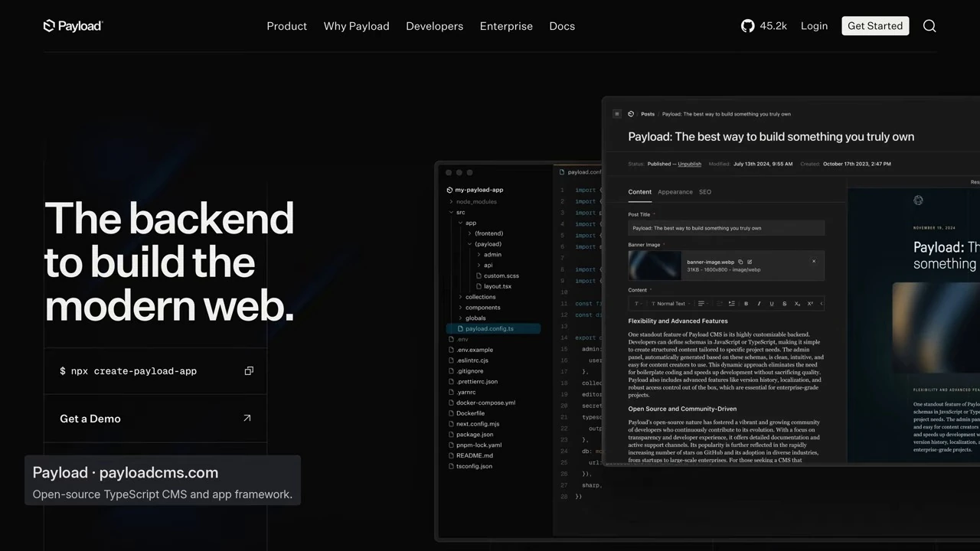Viewport: 980px width, 551px height.
Task: Remove the banner image with the X icon
Action: coord(814,262)
